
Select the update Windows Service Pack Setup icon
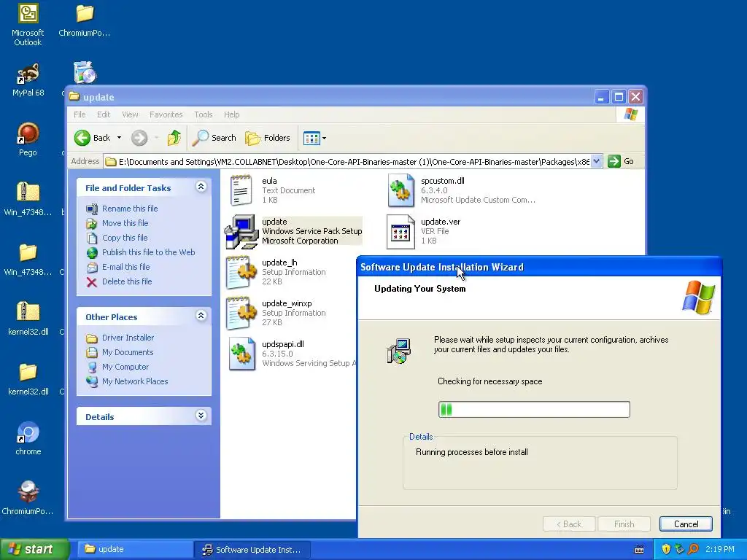click(241, 231)
